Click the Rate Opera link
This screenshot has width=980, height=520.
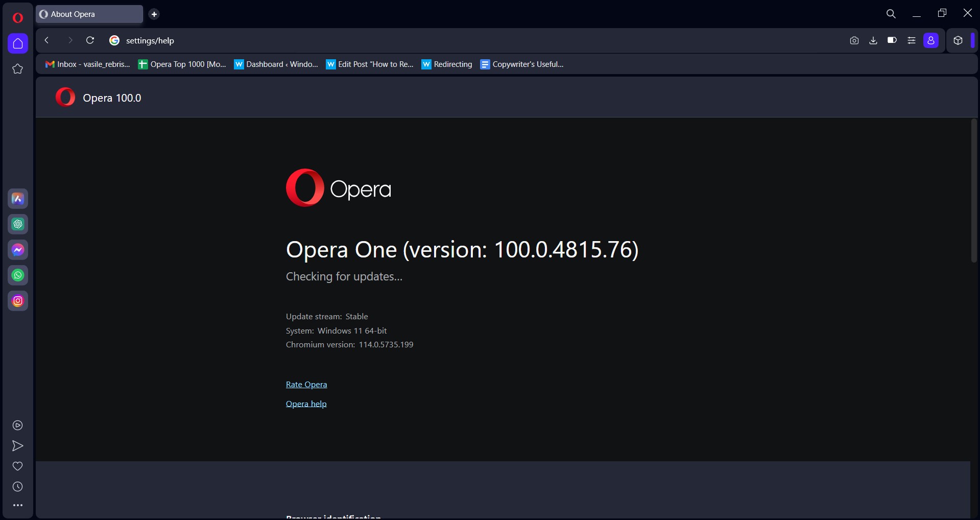[306, 385]
